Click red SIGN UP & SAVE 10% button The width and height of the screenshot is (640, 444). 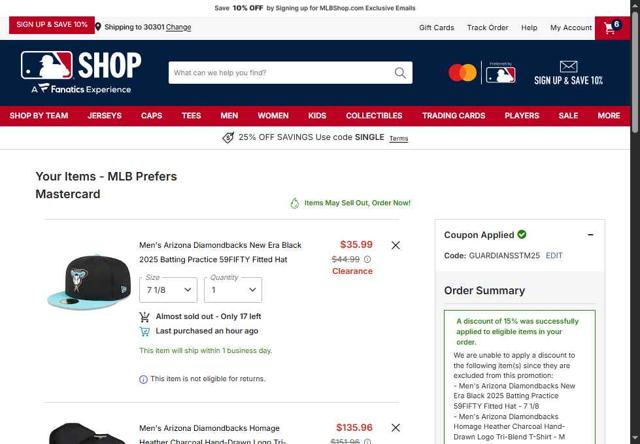point(52,25)
